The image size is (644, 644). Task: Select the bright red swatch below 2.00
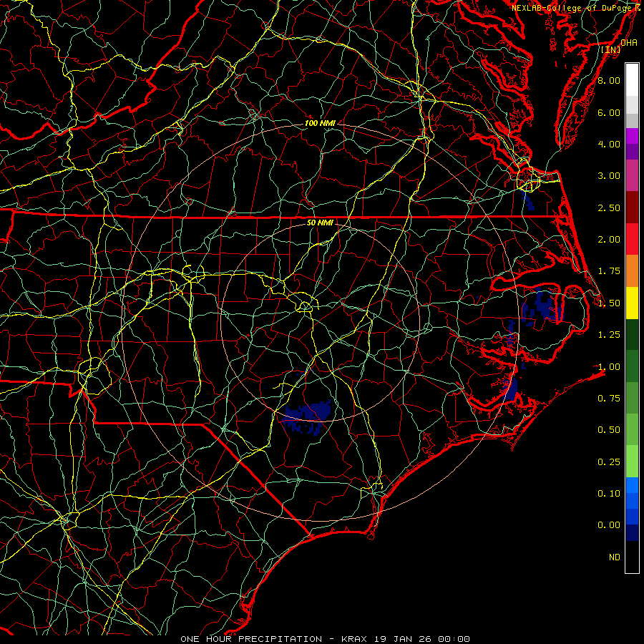(632, 240)
